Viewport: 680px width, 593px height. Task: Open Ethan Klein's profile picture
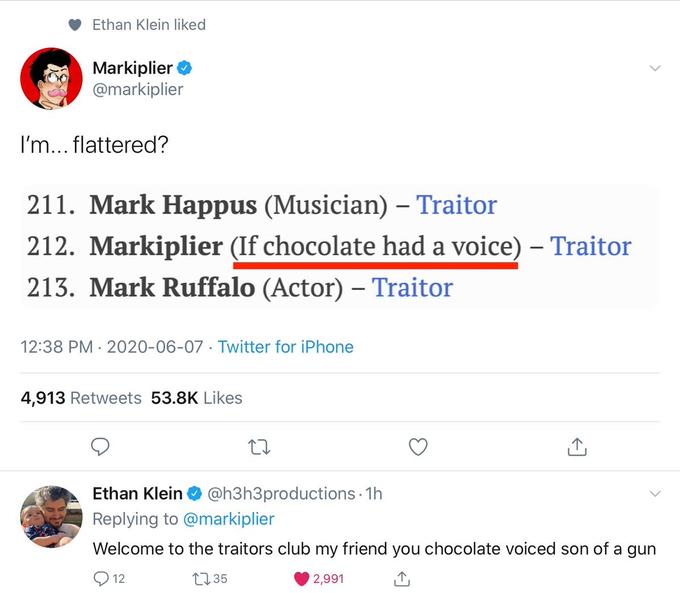pyautogui.click(x=50, y=517)
